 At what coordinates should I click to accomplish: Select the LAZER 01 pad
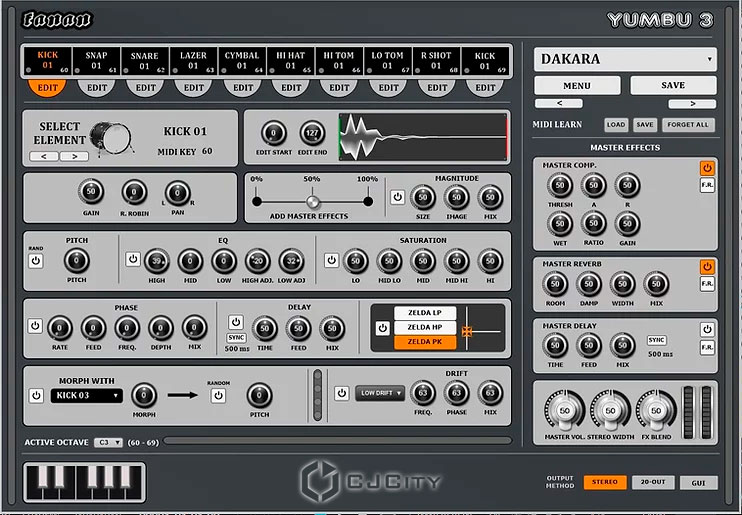pos(193,61)
